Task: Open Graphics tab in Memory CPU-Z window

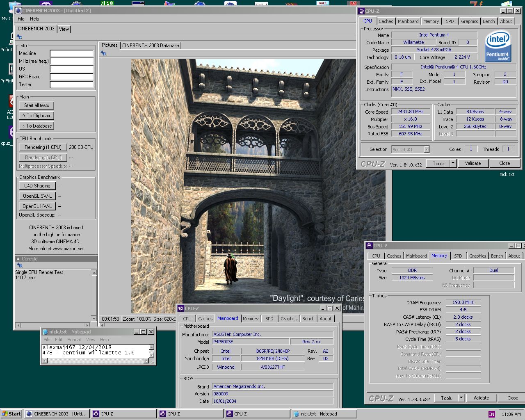Action: (x=477, y=256)
